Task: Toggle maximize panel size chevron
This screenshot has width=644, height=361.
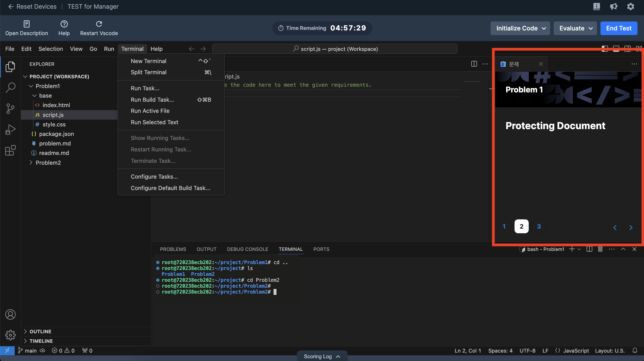Action: click(x=623, y=249)
